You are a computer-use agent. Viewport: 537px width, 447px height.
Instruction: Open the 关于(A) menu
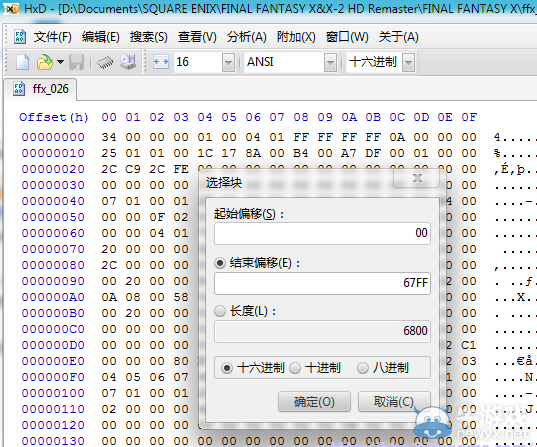coord(398,37)
